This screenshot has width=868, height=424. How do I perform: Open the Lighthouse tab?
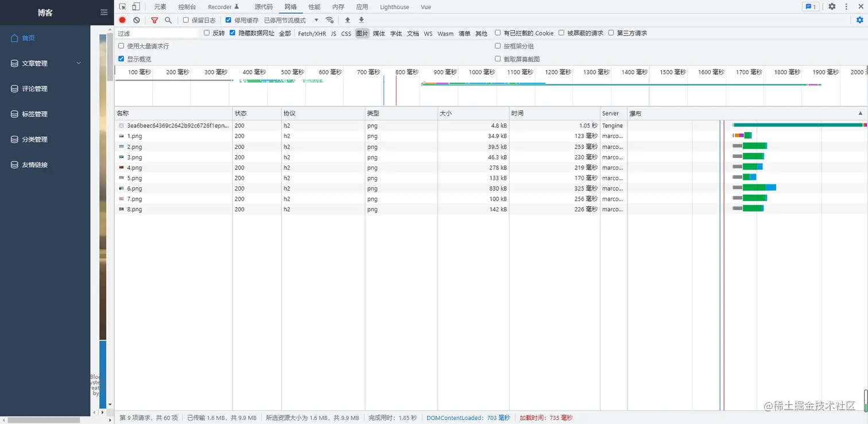point(394,7)
